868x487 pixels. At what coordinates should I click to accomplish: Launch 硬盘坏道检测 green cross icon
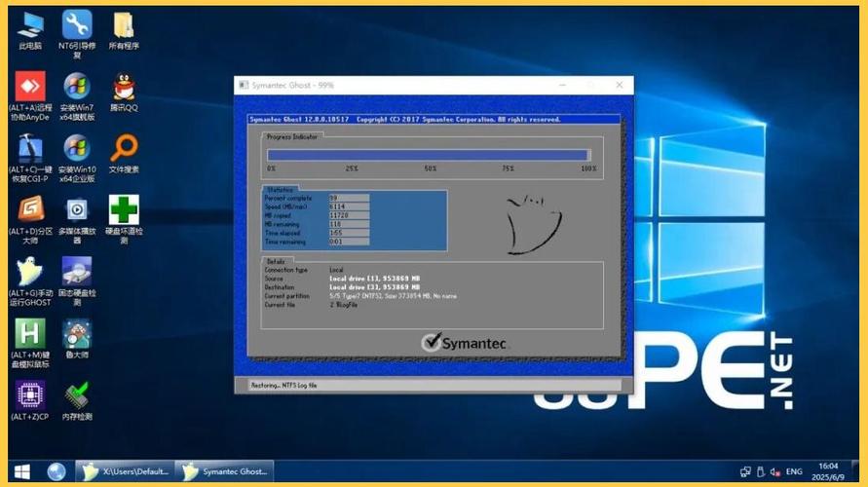click(124, 209)
